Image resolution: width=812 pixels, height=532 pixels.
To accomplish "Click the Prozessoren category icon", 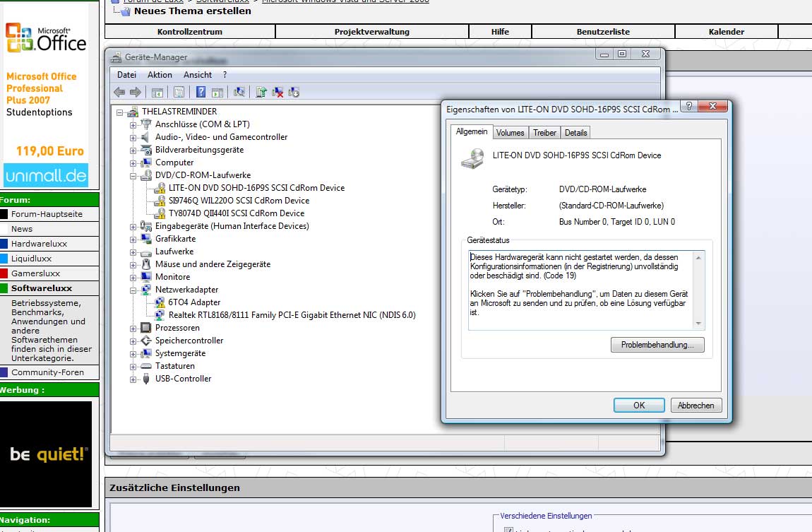I will [x=146, y=327].
